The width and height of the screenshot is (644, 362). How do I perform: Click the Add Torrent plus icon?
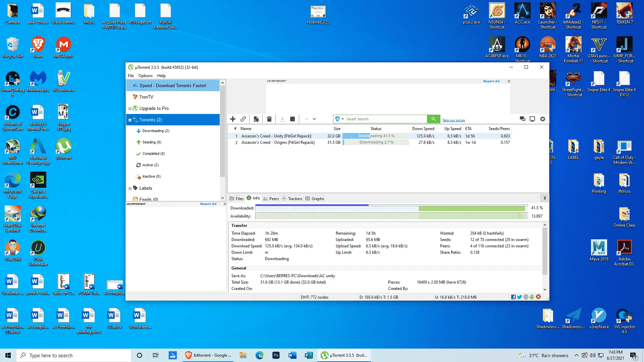233,119
